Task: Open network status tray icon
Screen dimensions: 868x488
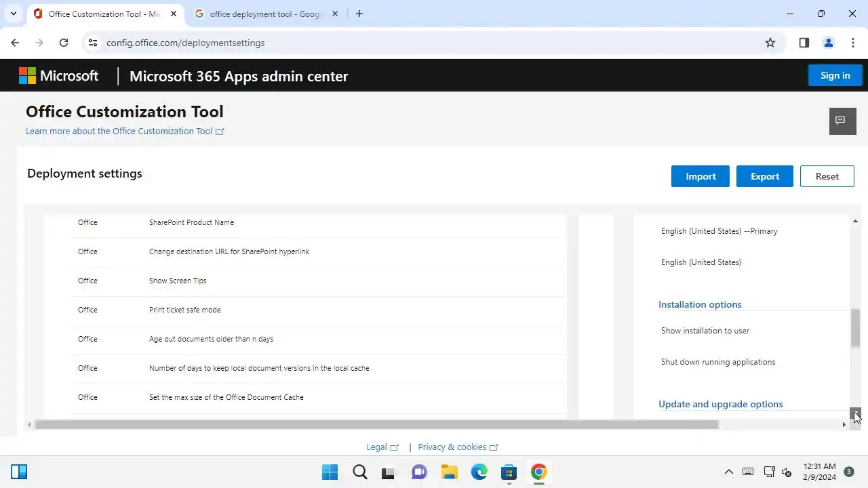Action: [x=769, y=472]
